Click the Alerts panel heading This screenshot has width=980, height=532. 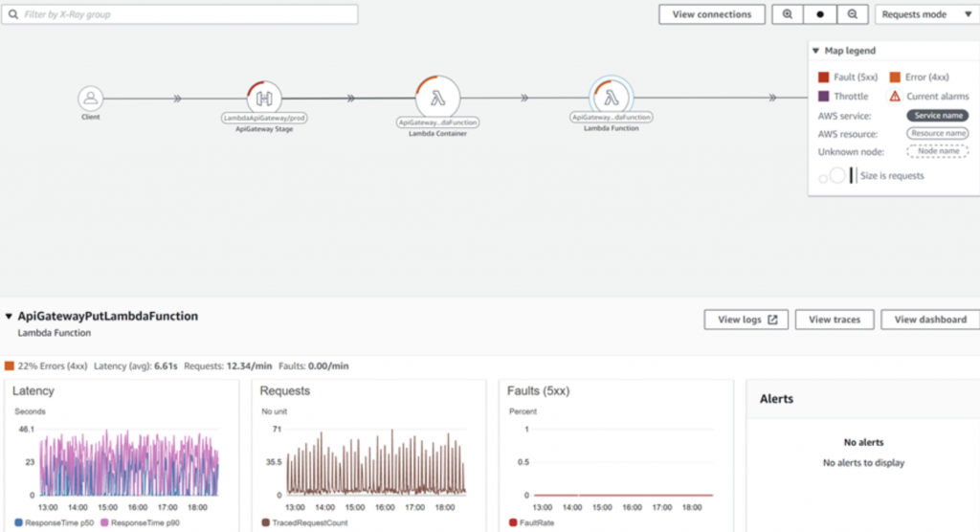[x=776, y=399]
